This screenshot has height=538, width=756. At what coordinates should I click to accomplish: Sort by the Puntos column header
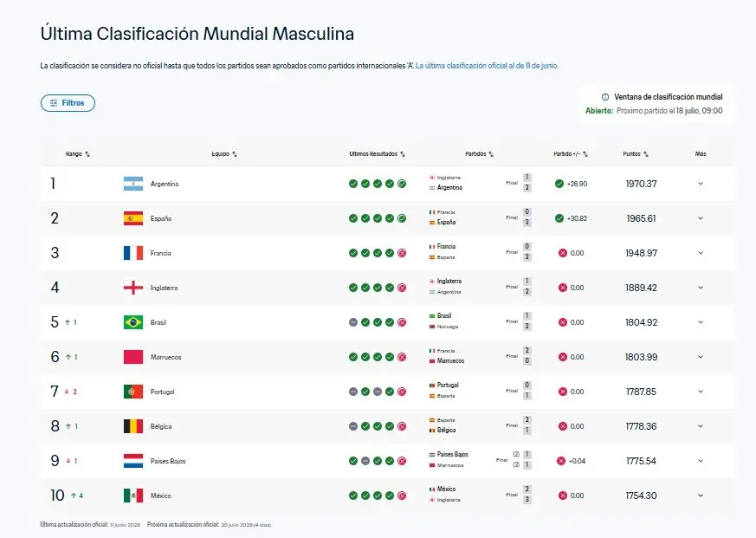(x=636, y=154)
